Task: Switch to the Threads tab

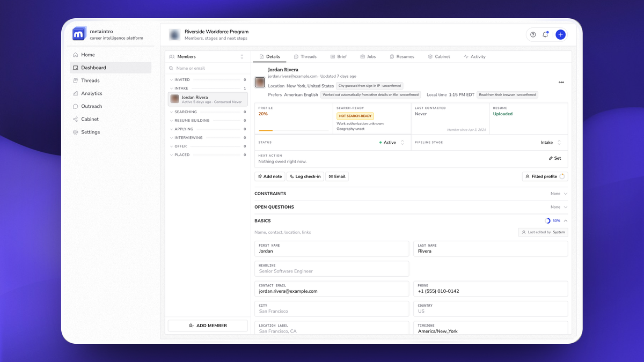Action: (305, 56)
